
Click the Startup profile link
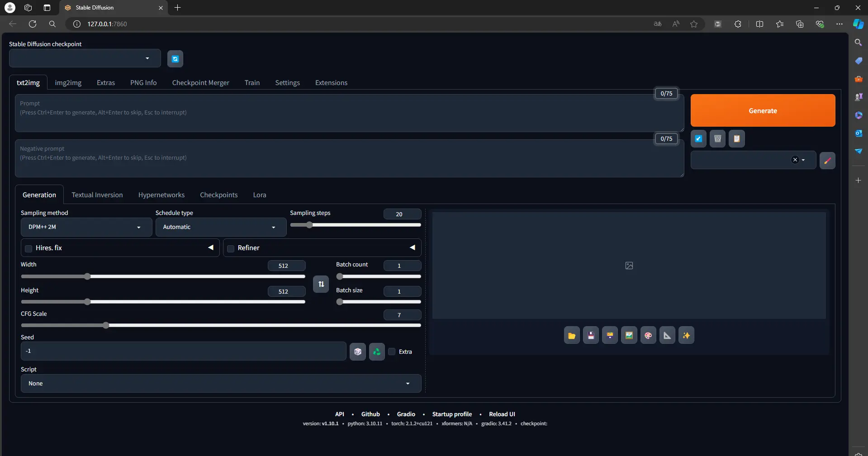(452, 414)
